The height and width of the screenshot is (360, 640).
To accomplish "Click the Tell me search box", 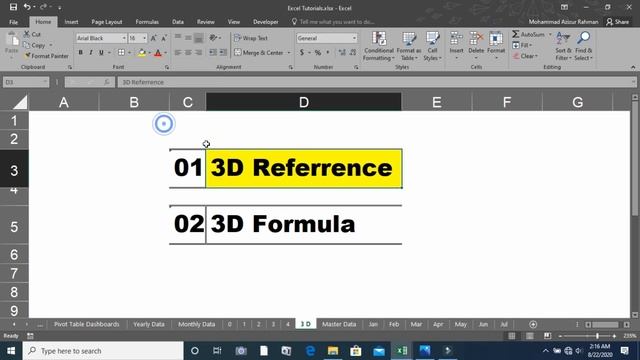I will click(333, 22).
